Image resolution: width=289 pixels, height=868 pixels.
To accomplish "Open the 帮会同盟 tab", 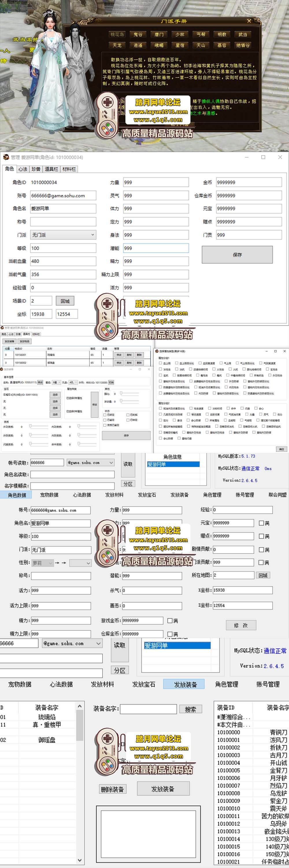I will click(277, 495).
